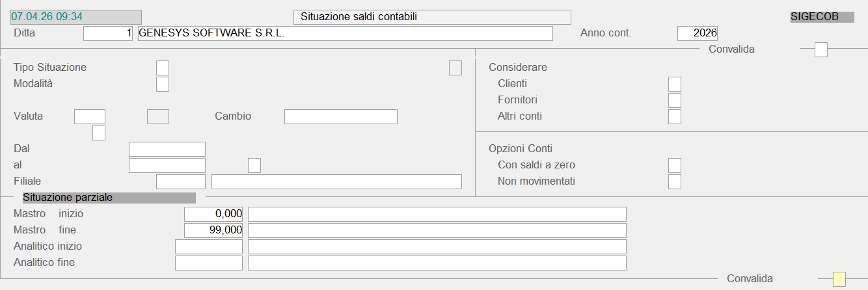This screenshot has height=290, width=868.
Task: Enable the Fornitori checkbox
Action: click(675, 100)
